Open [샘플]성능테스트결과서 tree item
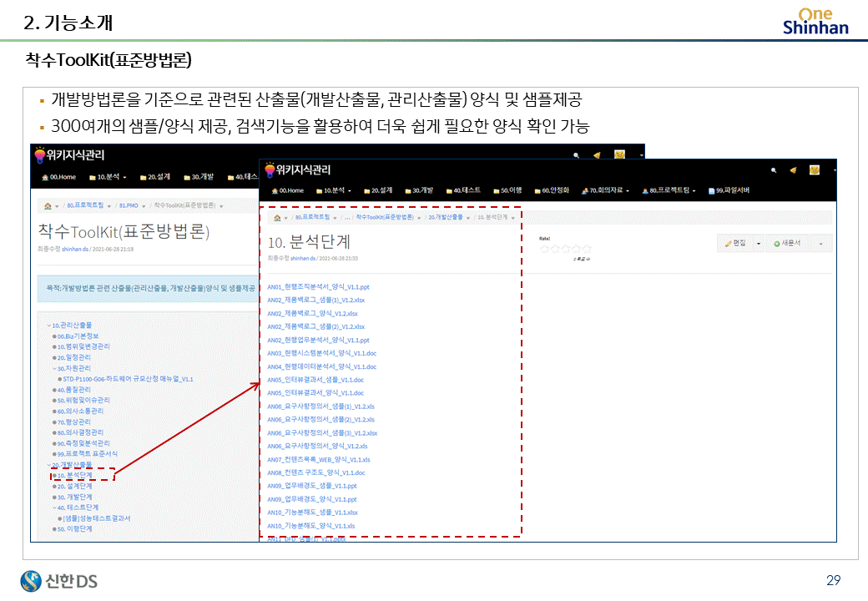The height and width of the screenshot is (601, 868). point(96,518)
